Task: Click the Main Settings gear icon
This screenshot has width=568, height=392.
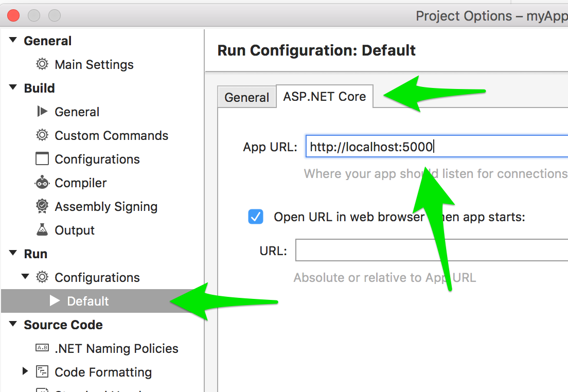Action: click(42, 64)
